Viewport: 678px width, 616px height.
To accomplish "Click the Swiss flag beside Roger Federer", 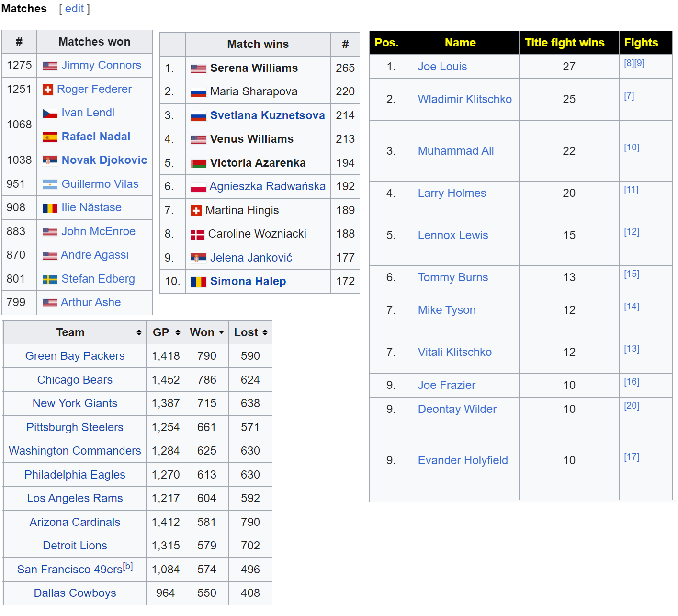I will [x=47, y=90].
